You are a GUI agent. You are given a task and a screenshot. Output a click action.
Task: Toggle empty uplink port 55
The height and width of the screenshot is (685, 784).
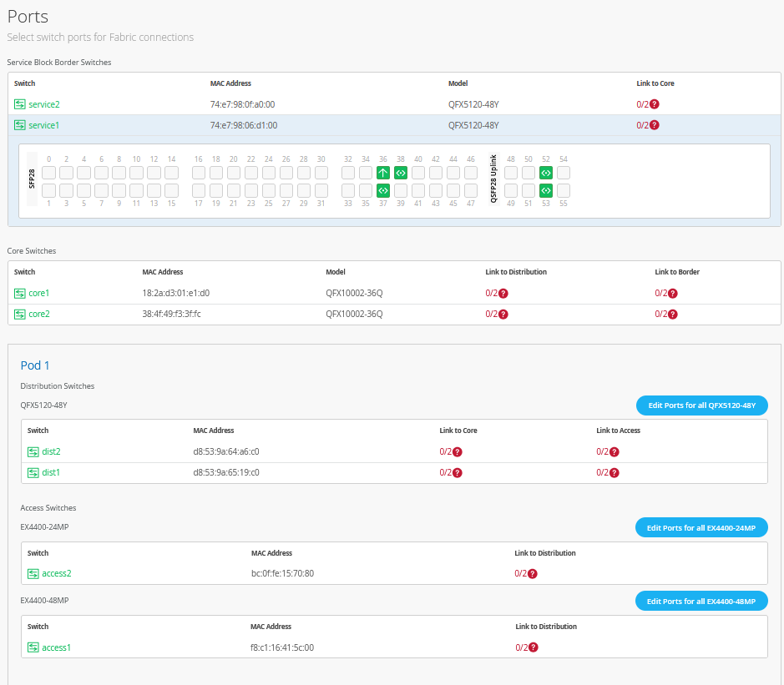(x=564, y=190)
